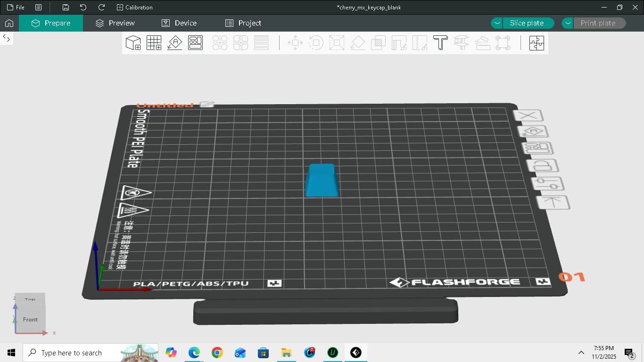Open the Windows notification center
This screenshot has width=644, height=362.
click(629, 353)
